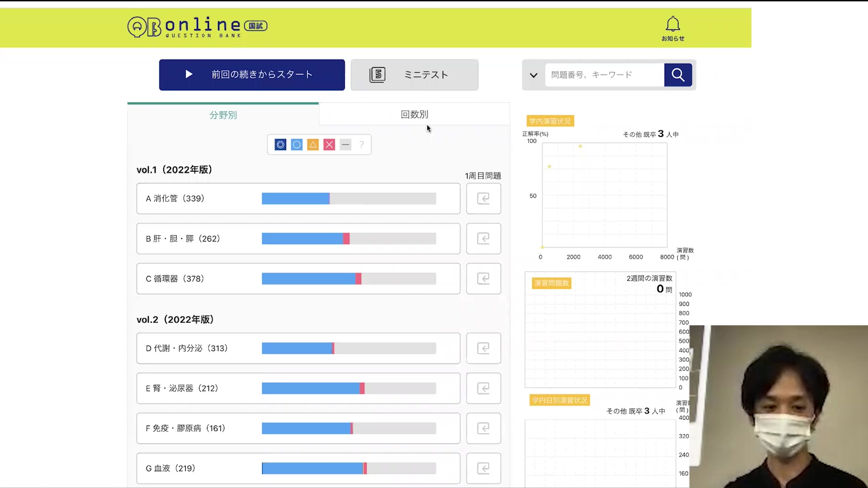Toggle the orange triangle result filter
The image size is (868, 488).
tap(313, 145)
